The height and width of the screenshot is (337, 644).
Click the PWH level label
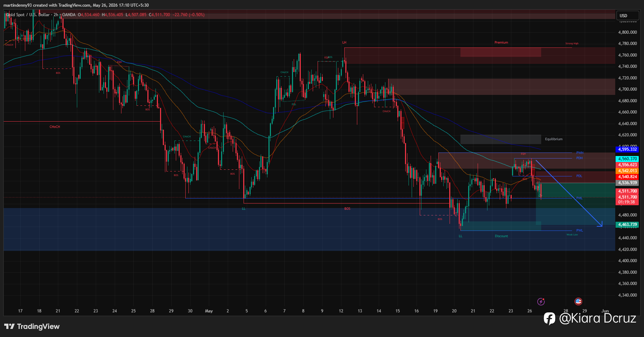(x=580, y=153)
